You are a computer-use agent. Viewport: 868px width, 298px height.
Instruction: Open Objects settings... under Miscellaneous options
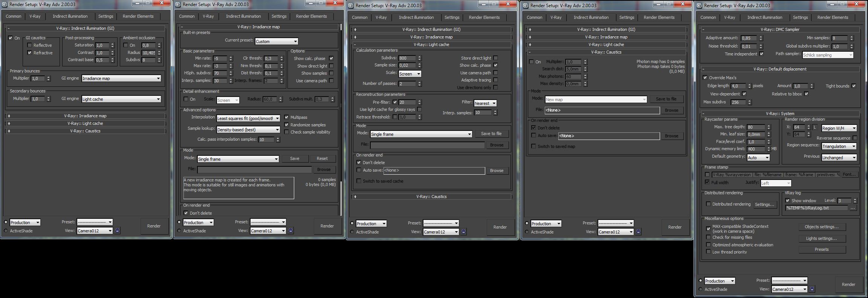point(822,227)
